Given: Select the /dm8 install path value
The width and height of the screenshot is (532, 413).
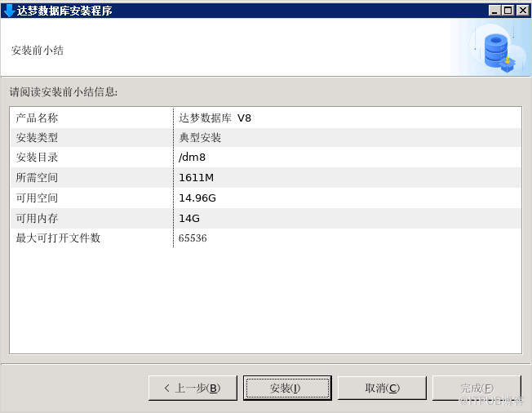Looking at the screenshot, I should [192, 158].
